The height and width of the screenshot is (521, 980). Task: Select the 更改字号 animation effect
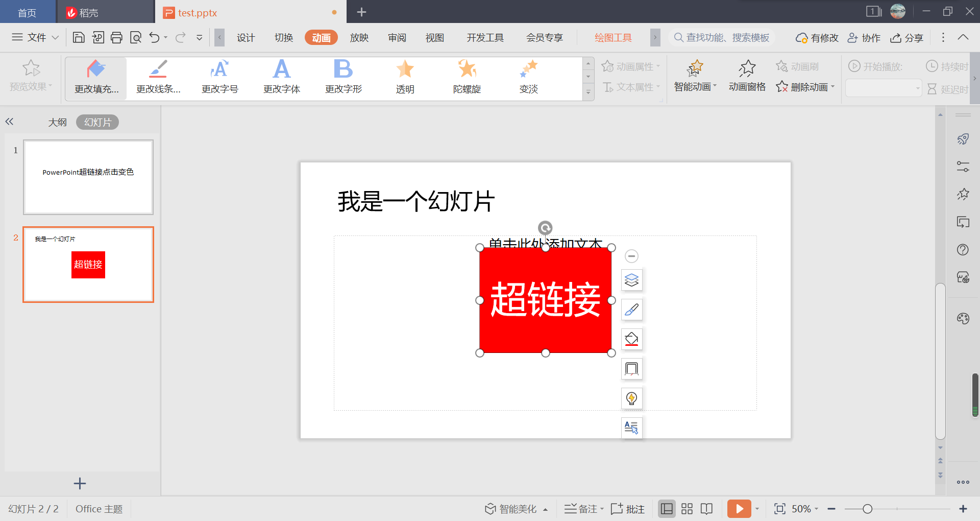(220, 78)
